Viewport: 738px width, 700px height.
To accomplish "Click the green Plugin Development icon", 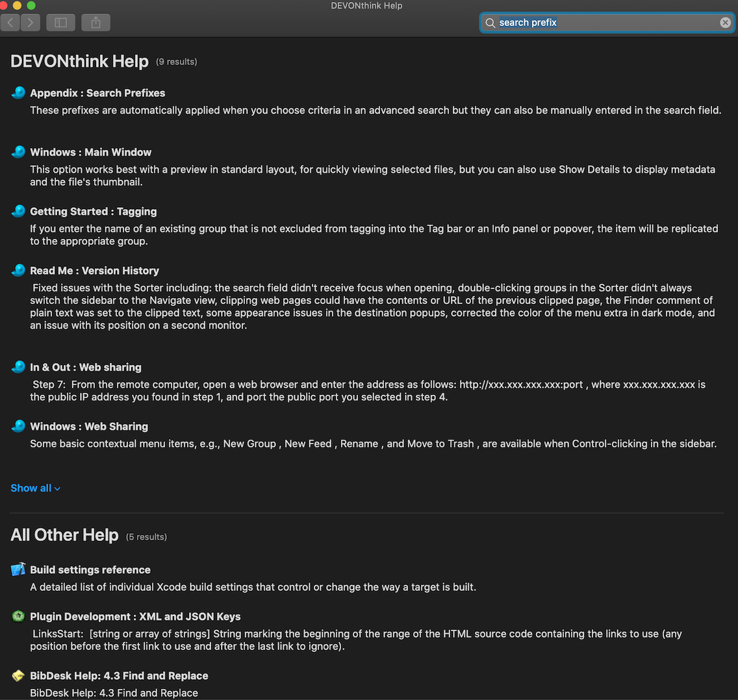I will tap(18, 616).
